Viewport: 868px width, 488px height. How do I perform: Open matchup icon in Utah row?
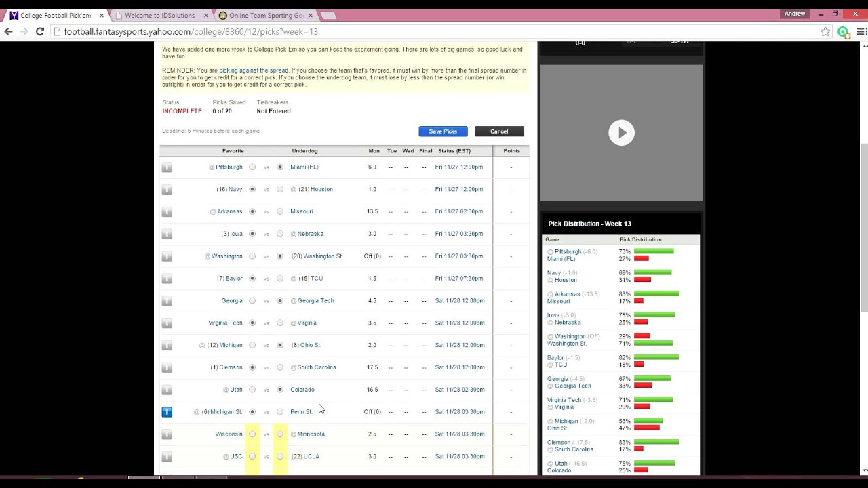pyautogui.click(x=167, y=390)
